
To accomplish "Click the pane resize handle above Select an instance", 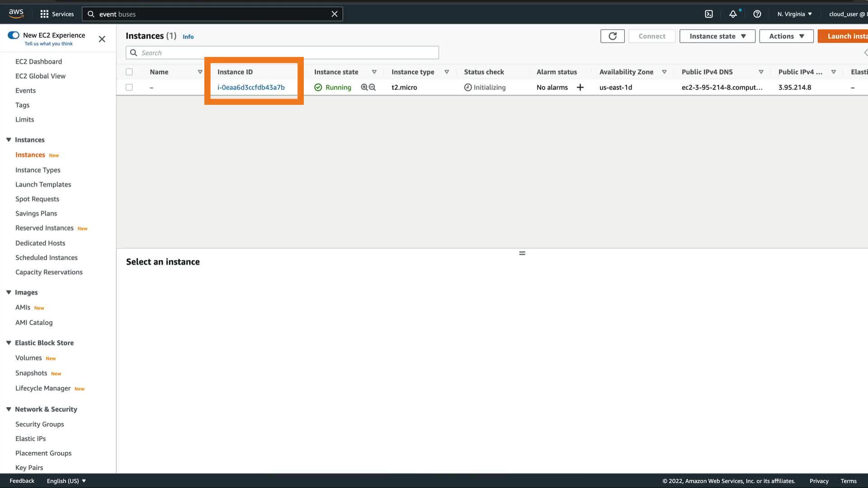I will pos(522,253).
